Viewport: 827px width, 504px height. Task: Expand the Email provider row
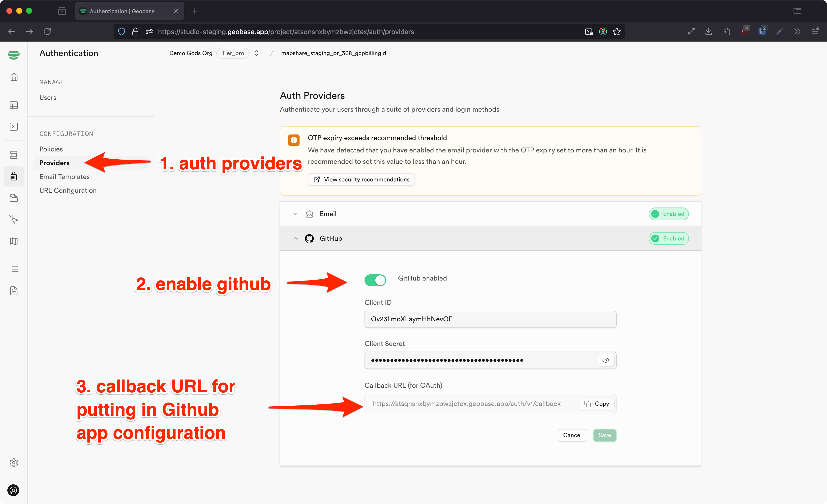point(295,214)
